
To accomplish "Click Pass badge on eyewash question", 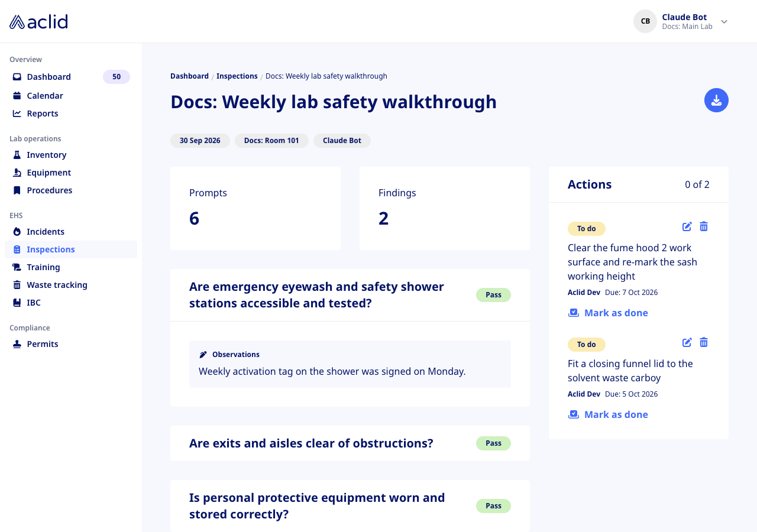I will (x=493, y=295).
